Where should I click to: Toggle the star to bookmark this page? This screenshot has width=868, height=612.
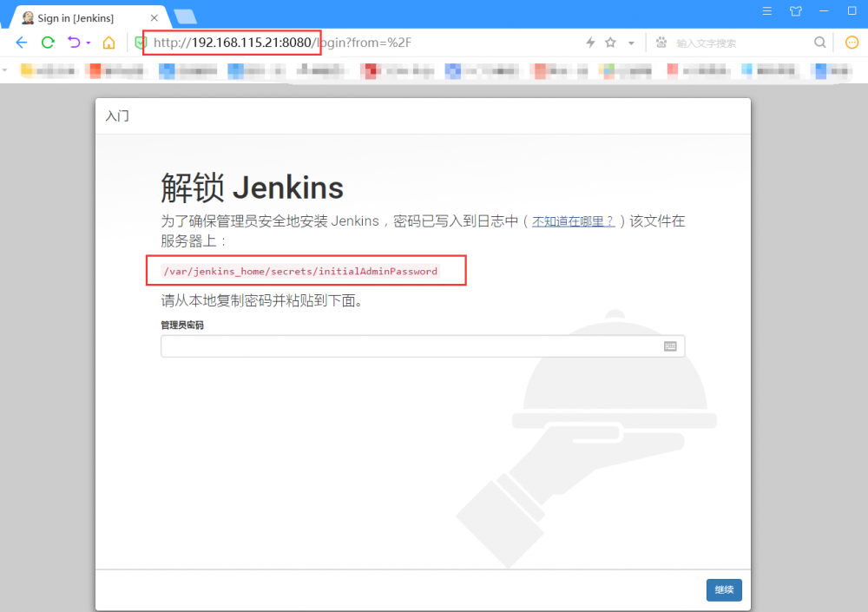pos(608,42)
